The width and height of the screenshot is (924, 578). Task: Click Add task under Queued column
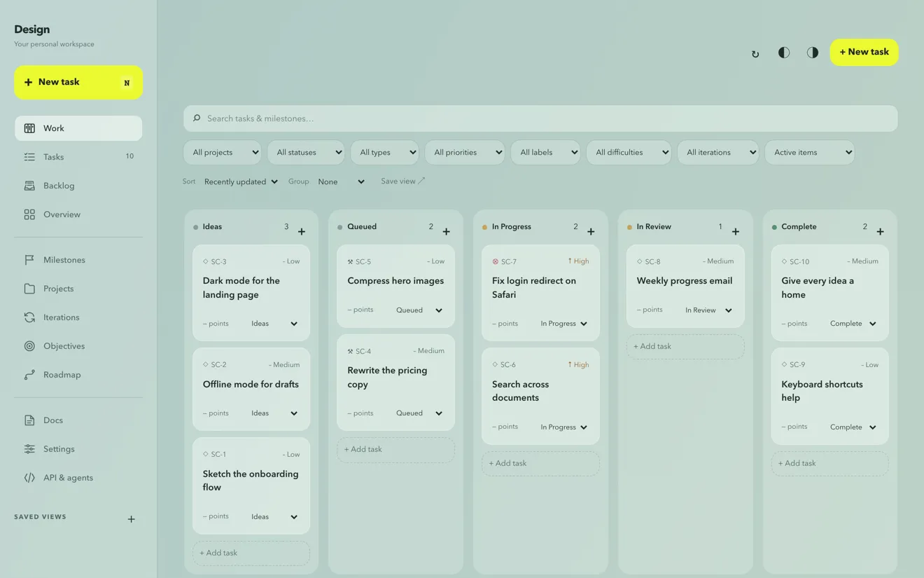coord(395,450)
